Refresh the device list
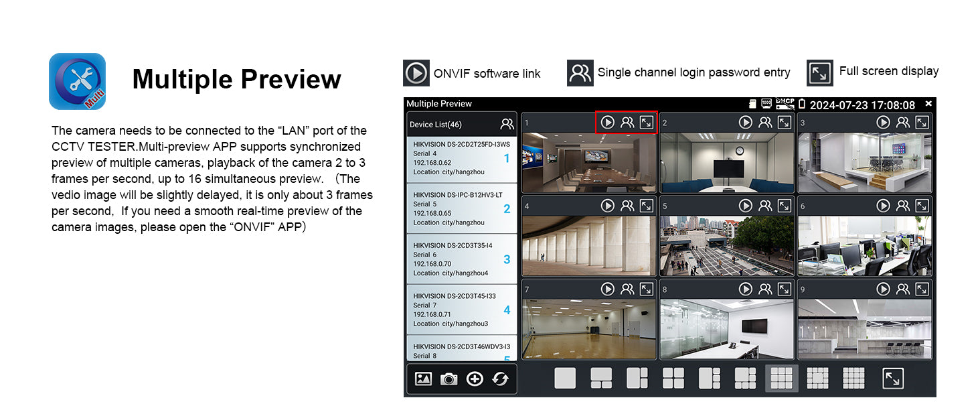This screenshot has width=980, height=402. (x=500, y=379)
